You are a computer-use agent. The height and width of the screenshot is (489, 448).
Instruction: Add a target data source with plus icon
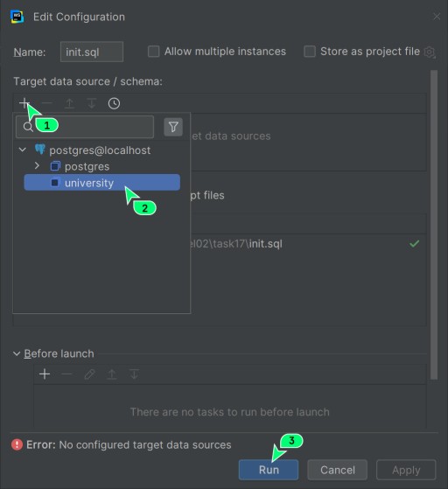coord(24,103)
